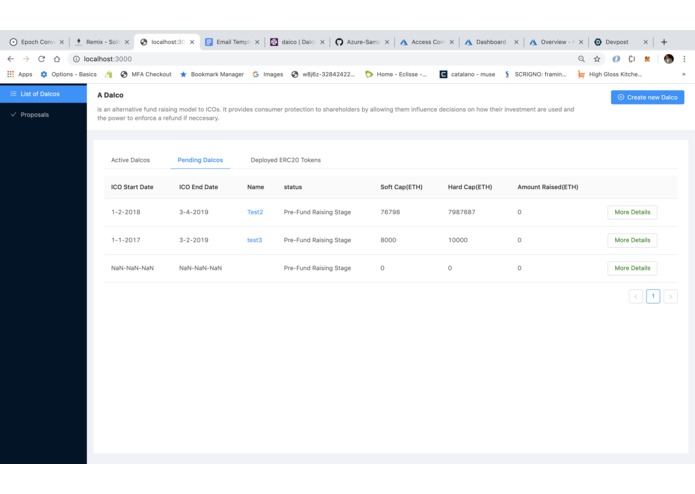Click the Amount Raised(ETH) column header

click(548, 187)
